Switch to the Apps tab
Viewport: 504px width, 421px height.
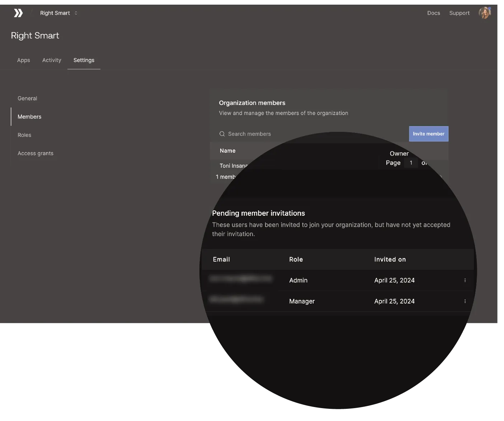click(24, 60)
